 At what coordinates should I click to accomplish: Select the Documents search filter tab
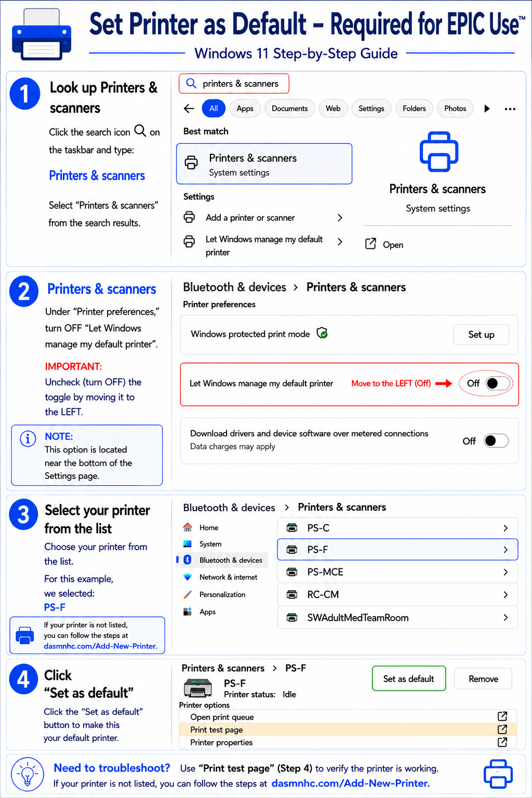tap(290, 108)
